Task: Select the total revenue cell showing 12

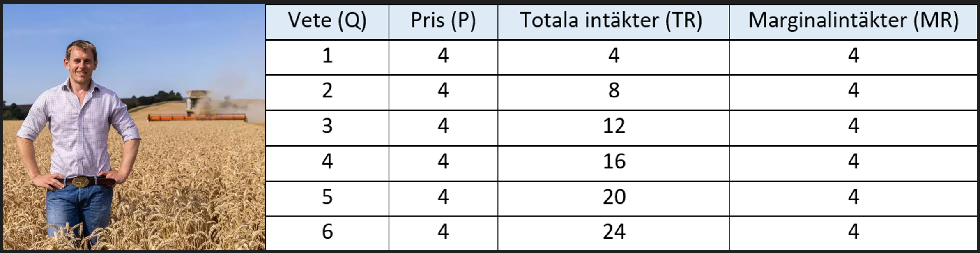Action: tap(614, 126)
